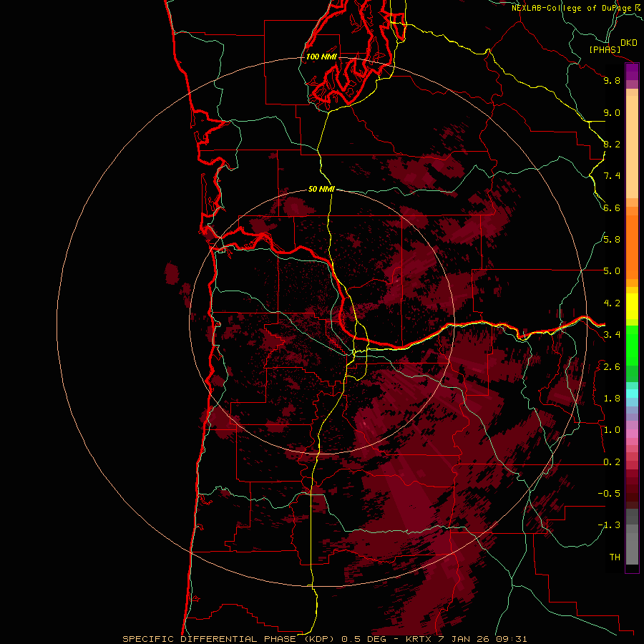Click the [PHAS] units label
The image size is (644, 644).
[605, 49]
